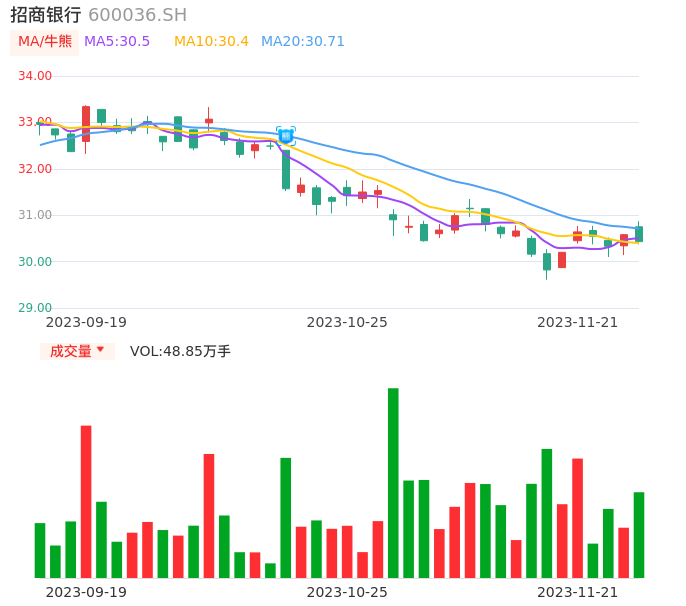Click the MA20:30.71 legend label

tap(303, 42)
